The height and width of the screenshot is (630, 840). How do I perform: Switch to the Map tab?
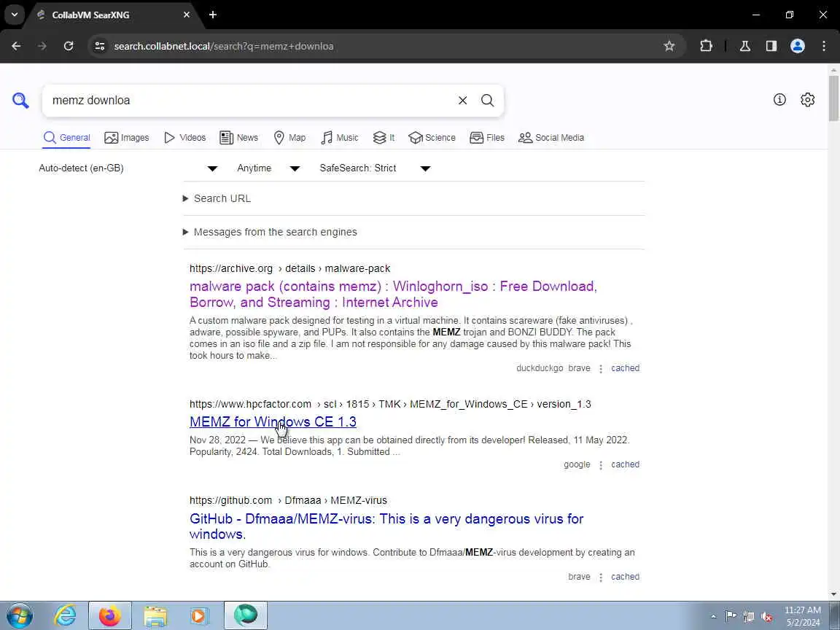[289, 138]
